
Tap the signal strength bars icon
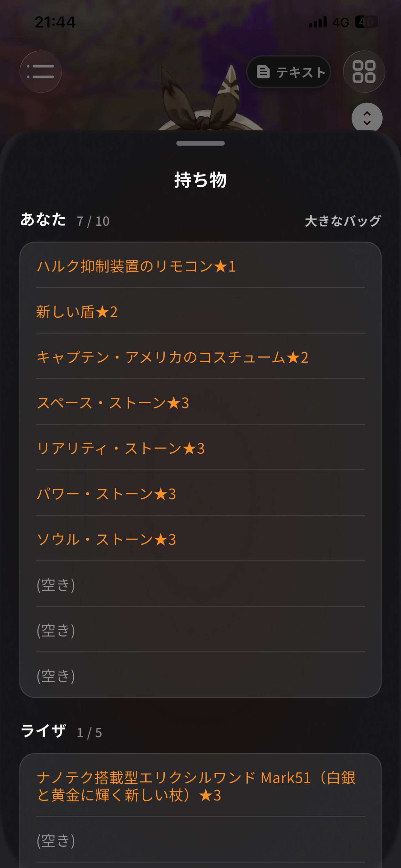click(x=318, y=22)
